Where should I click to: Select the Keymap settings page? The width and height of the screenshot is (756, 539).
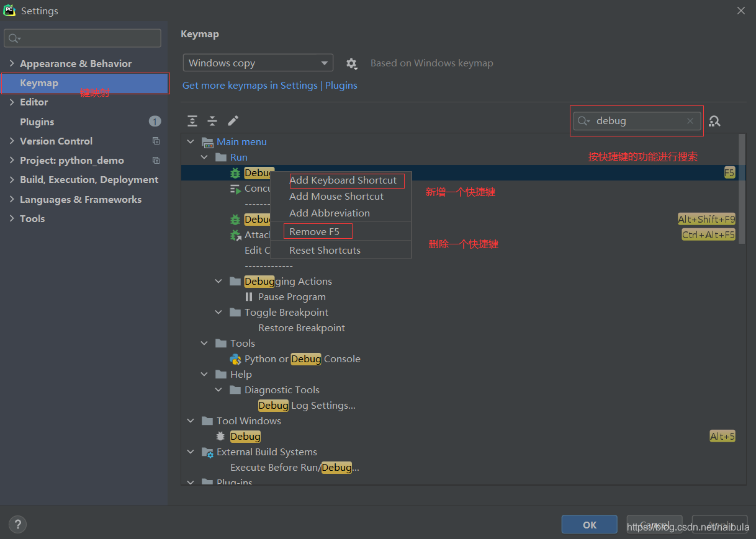click(x=84, y=83)
